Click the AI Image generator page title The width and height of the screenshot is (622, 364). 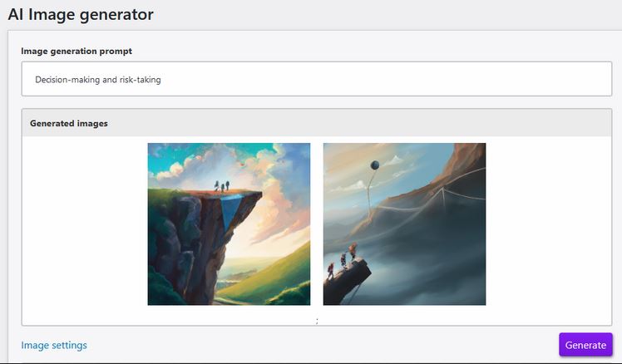click(x=81, y=15)
